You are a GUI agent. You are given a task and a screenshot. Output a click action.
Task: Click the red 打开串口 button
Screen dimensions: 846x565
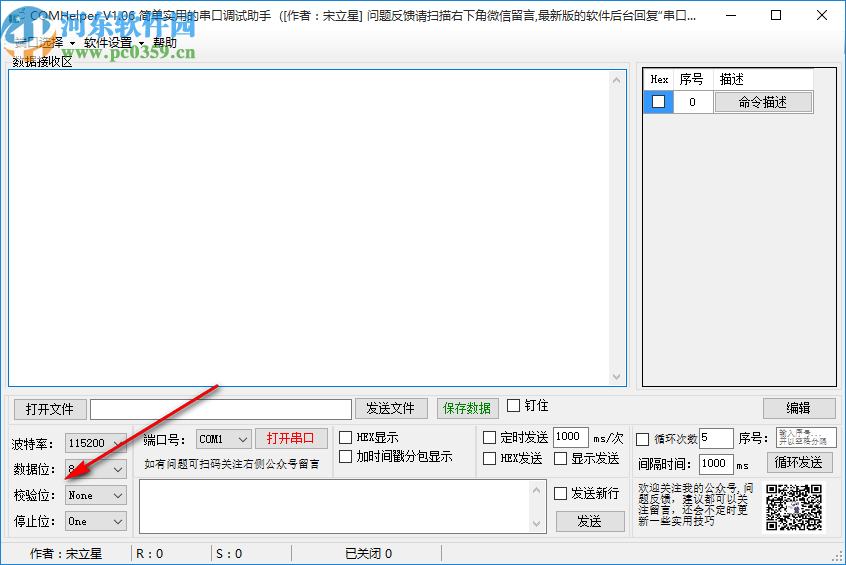(x=291, y=438)
